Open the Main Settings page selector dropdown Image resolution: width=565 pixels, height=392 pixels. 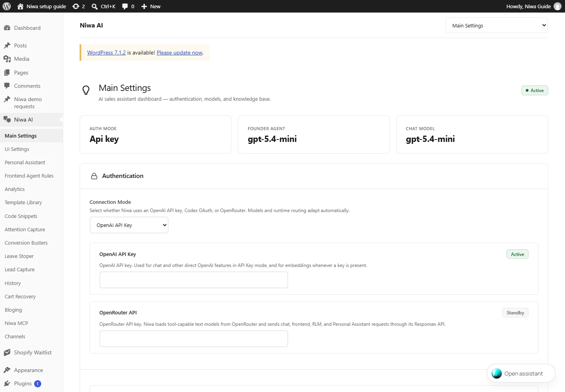point(497,25)
